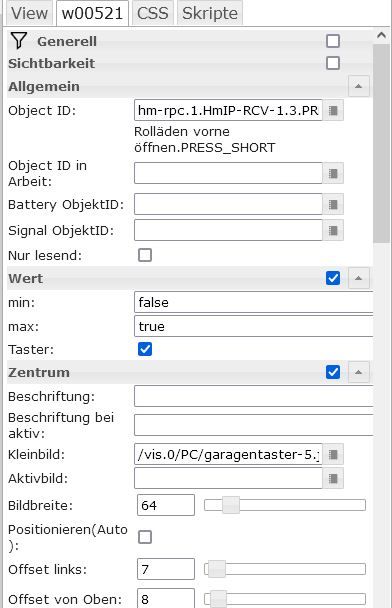The width and height of the screenshot is (392, 608).
Task: Enable the Positionieren(Auto) checkbox
Action: click(145, 537)
